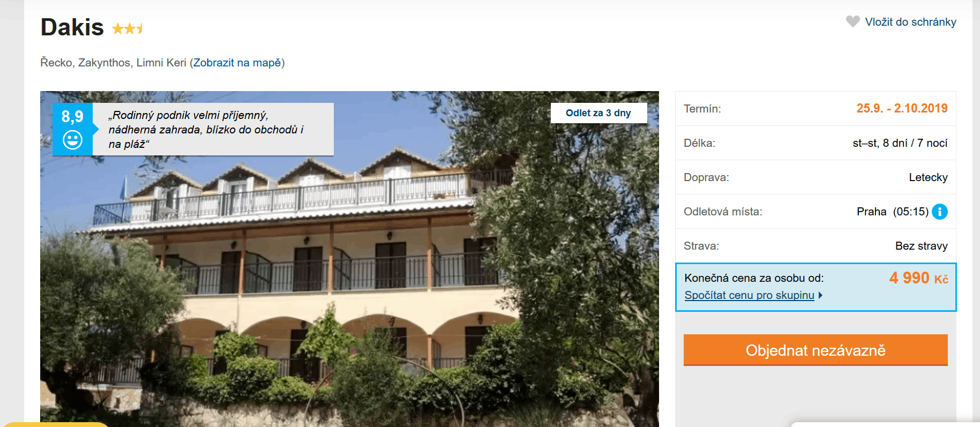Click the heart icon to save hotel

(x=852, y=21)
